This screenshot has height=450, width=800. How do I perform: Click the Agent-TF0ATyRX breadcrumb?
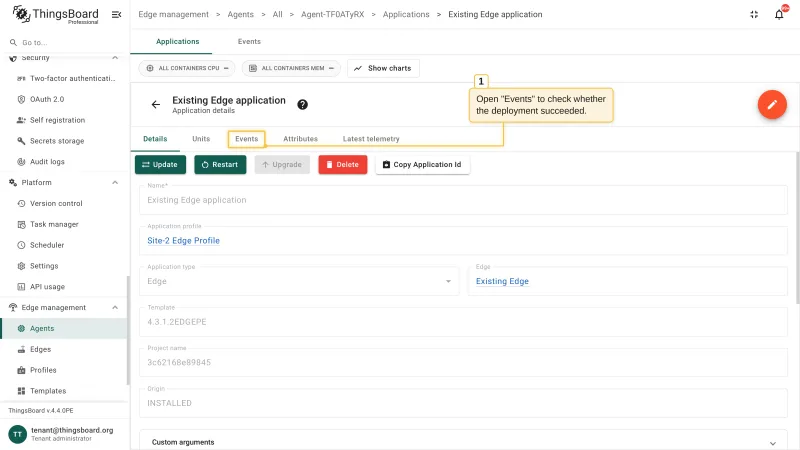[333, 14]
